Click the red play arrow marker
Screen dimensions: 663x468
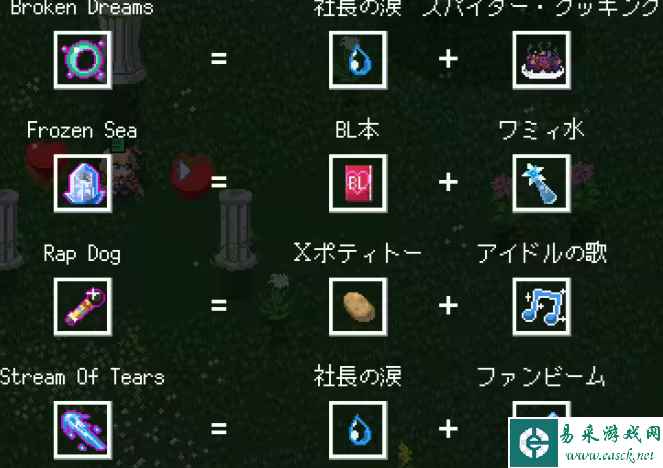click(189, 174)
